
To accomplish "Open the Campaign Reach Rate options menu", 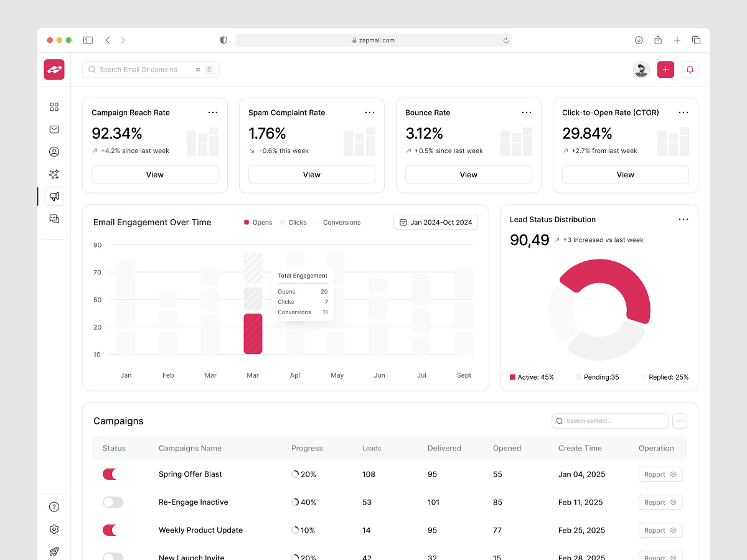I will pos(213,113).
